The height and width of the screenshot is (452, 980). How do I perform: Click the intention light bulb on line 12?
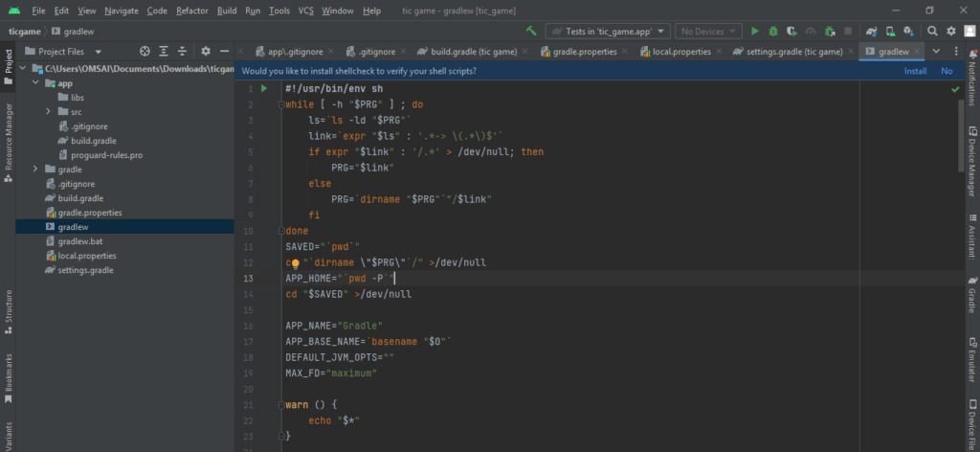pos(296,262)
